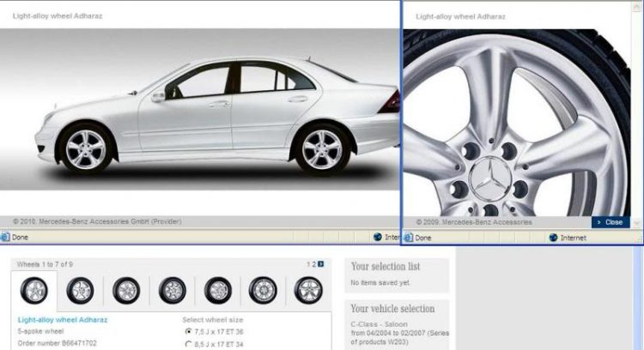Choose the second wheel thumbnail in the list
Image resolution: width=644 pixels, height=350 pixels.
click(80, 291)
